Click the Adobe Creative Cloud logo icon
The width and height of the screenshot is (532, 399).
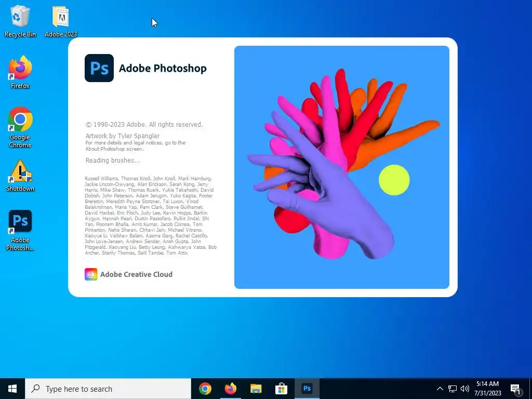pos(91,274)
